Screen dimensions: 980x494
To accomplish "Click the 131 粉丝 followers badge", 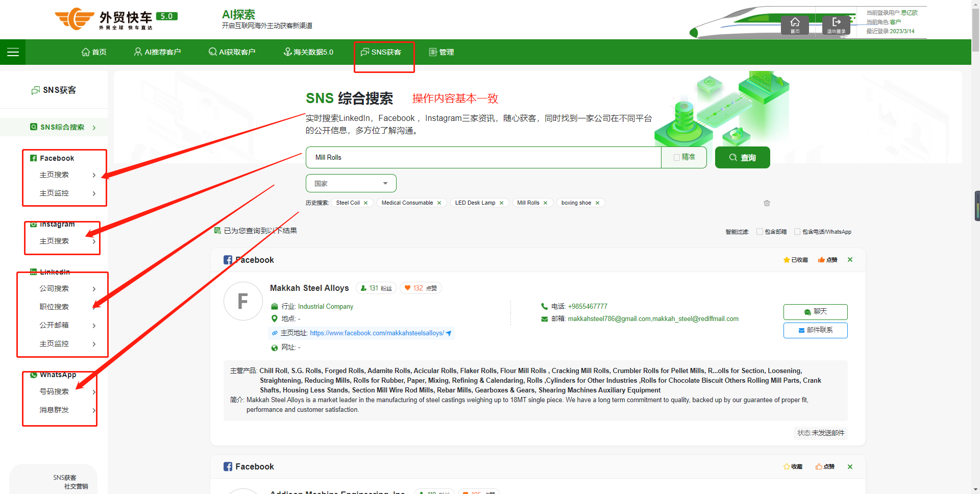I will coord(376,288).
